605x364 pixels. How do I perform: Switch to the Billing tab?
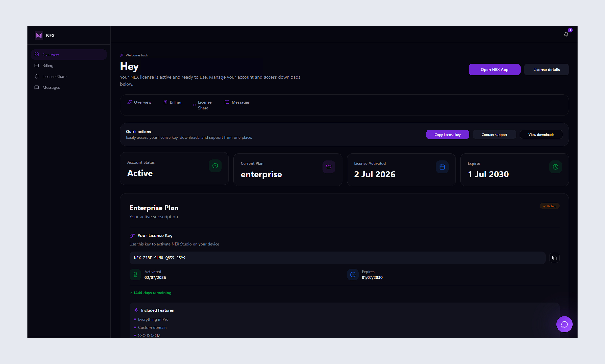tap(172, 102)
